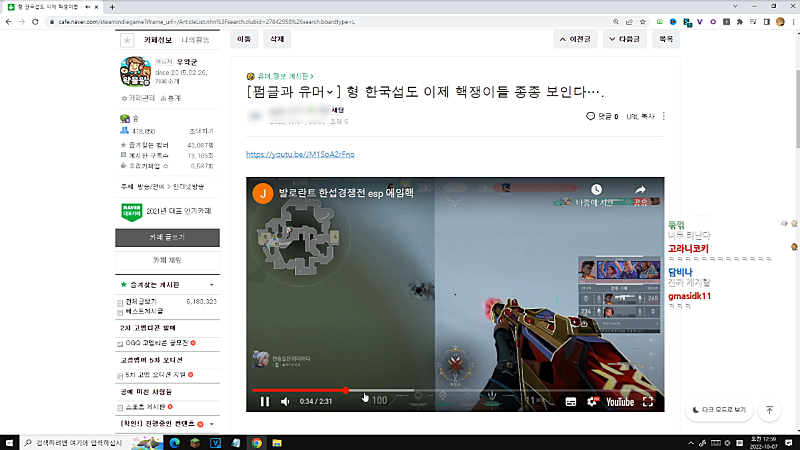The width and height of the screenshot is (800, 450).
Task: Close the current browser tab
Action: (x=96, y=7)
